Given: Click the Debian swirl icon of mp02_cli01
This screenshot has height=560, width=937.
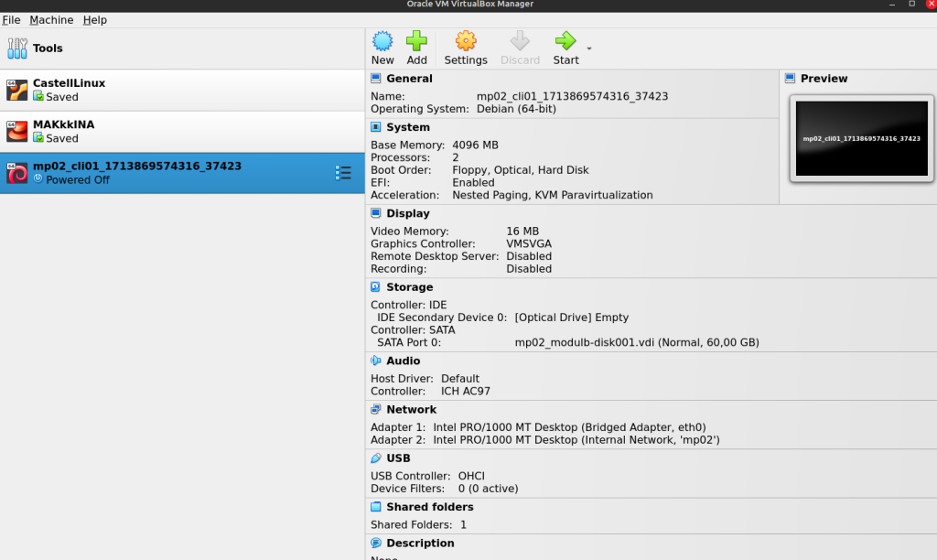Looking at the screenshot, I should (16, 173).
